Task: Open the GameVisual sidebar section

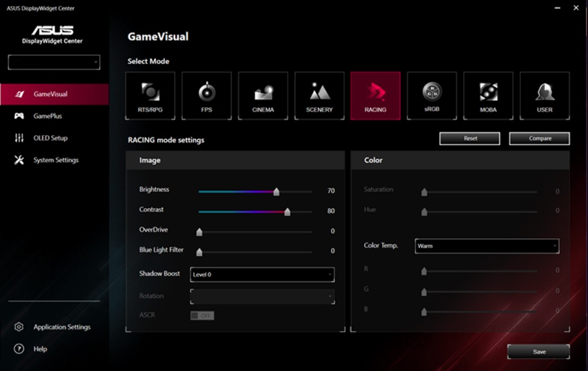Action: (54, 94)
